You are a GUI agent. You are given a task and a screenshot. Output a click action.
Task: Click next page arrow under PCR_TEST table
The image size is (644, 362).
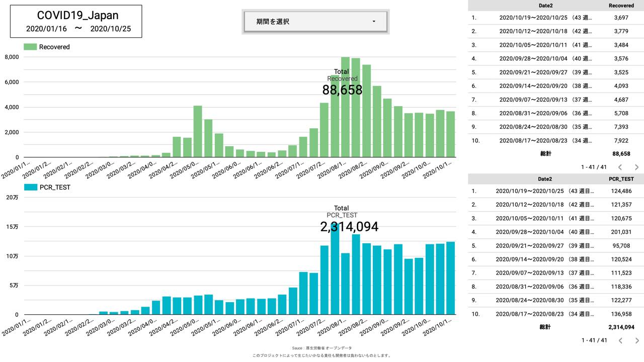point(636,340)
